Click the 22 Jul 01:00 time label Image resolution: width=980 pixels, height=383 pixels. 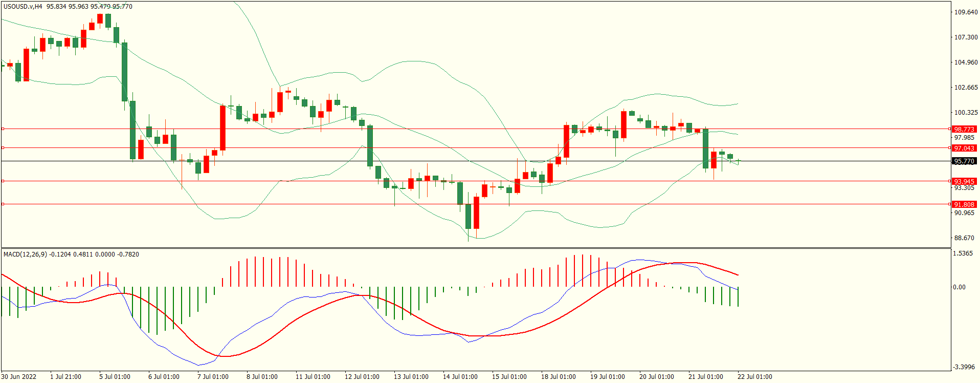click(755, 377)
